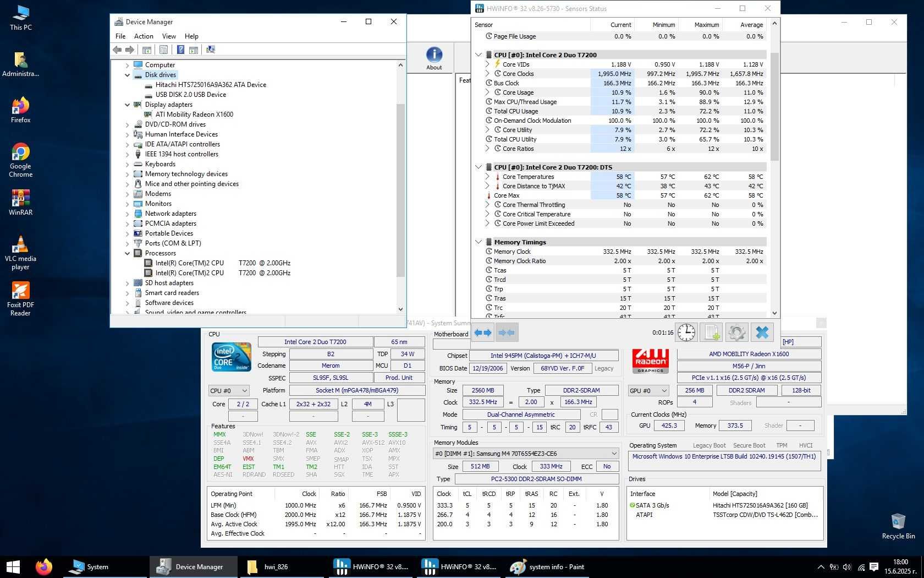The image size is (924, 578).
Task: Select Page File Usage sensor row
Action: click(620, 36)
